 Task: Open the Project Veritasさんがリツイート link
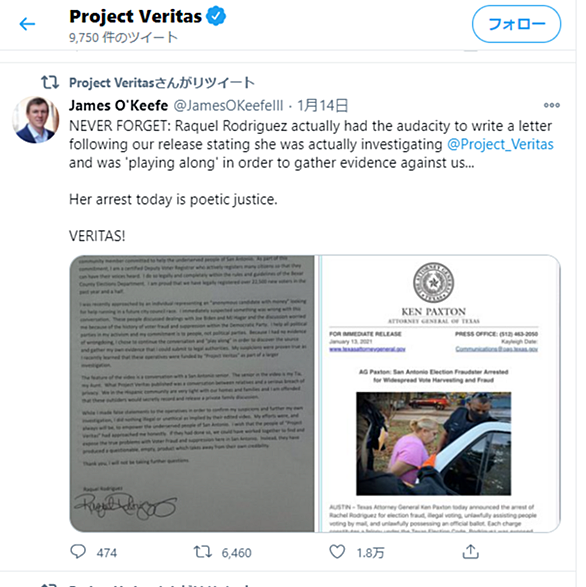point(162,82)
